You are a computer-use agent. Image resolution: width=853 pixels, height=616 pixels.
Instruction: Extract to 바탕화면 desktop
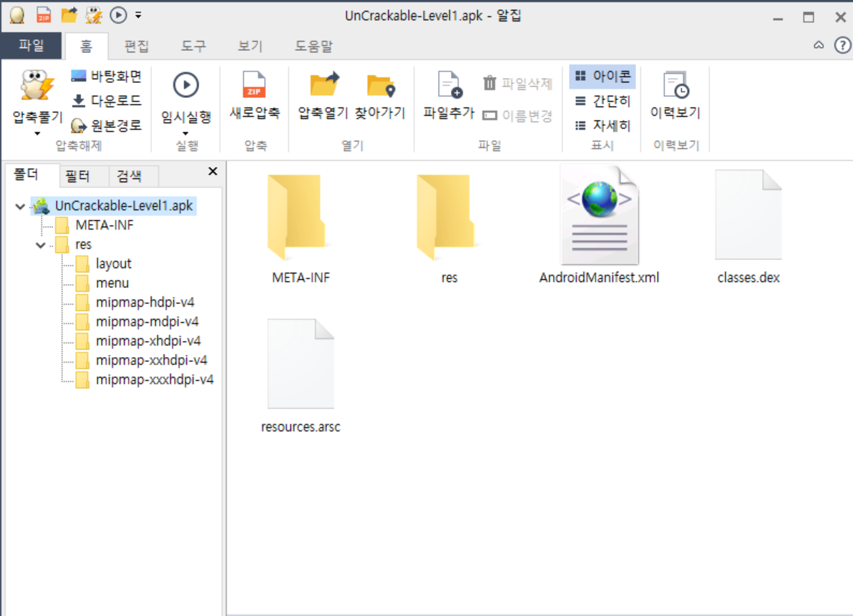pyautogui.click(x=106, y=76)
